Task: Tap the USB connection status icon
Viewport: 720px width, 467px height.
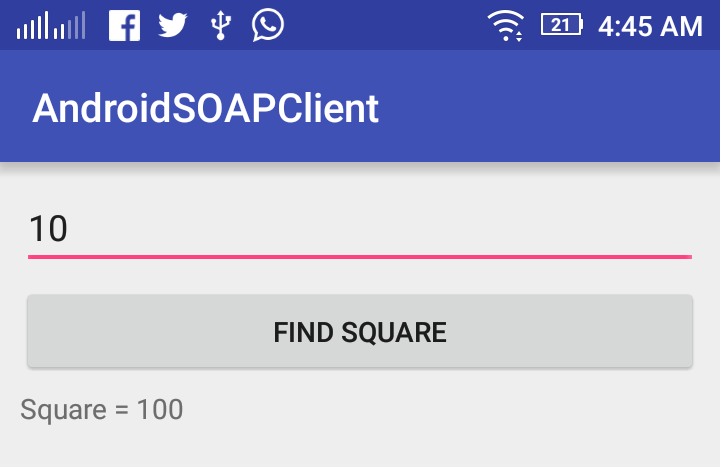Action: pos(221,25)
